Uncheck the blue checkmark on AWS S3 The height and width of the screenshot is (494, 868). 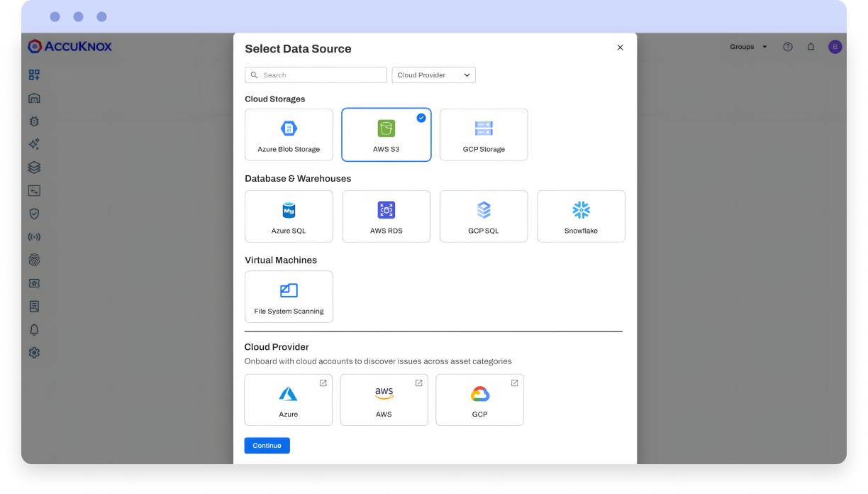(421, 118)
